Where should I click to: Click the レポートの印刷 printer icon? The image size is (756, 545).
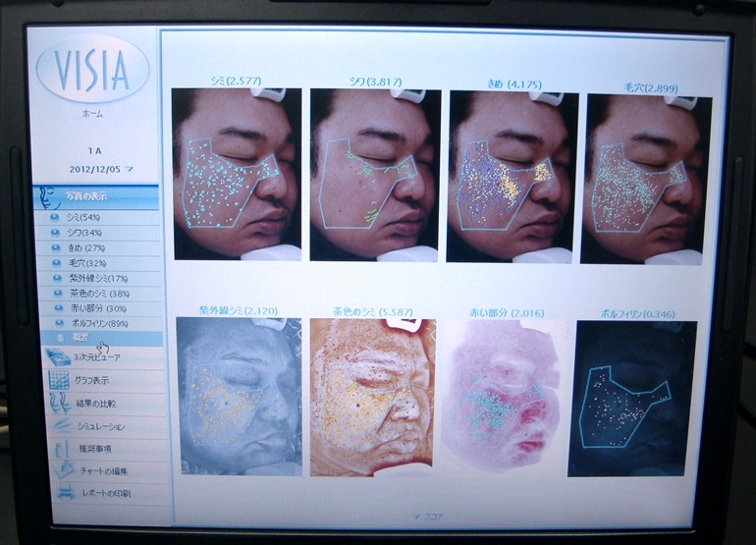[x=66, y=493]
